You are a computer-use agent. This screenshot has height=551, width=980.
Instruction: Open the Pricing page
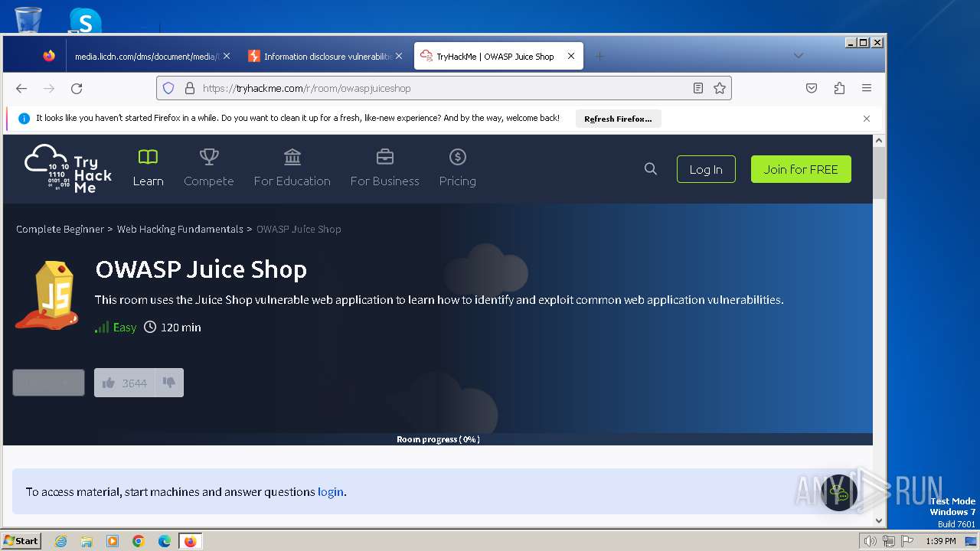pyautogui.click(x=458, y=168)
